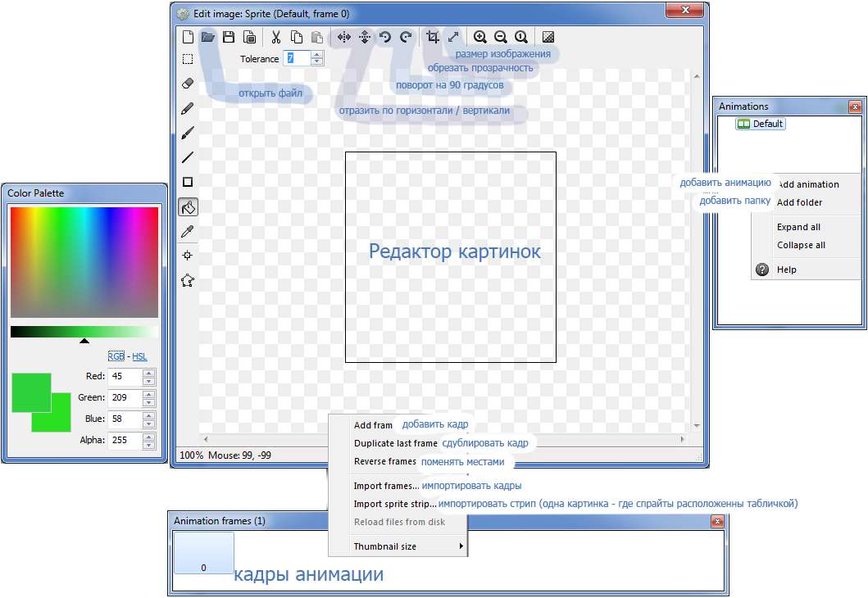Select the Rectangle selection tool
Image resolution: width=868 pixels, height=598 pixels.
[188, 59]
